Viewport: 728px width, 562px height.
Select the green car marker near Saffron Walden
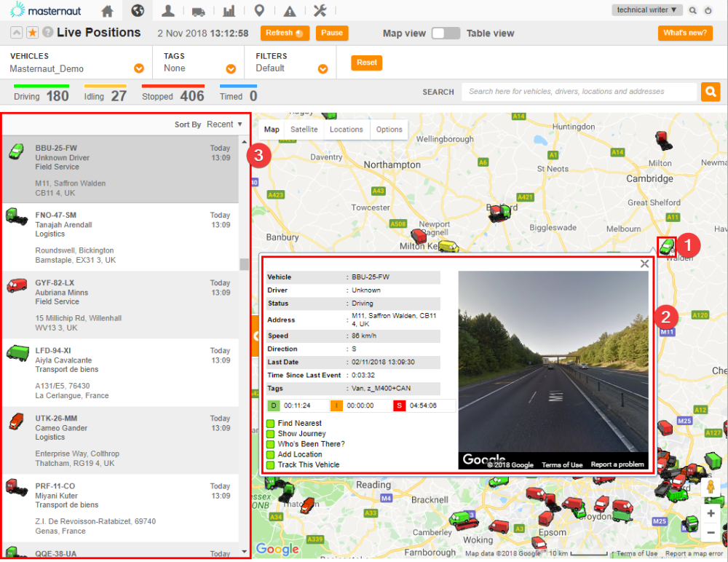pos(667,246)
